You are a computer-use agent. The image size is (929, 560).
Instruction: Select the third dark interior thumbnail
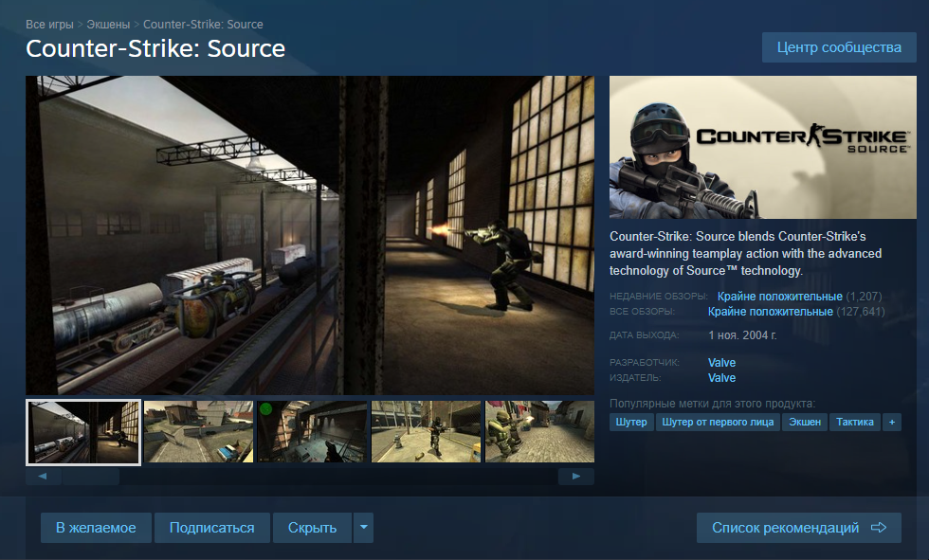pyautogui.click(x=312, y=431)
